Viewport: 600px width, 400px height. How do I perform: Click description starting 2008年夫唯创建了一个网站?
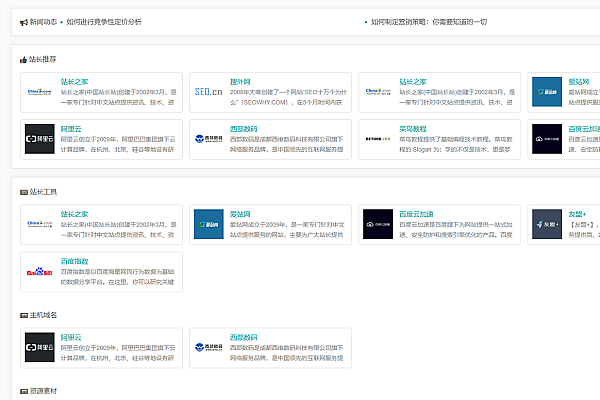coord(288,97)
